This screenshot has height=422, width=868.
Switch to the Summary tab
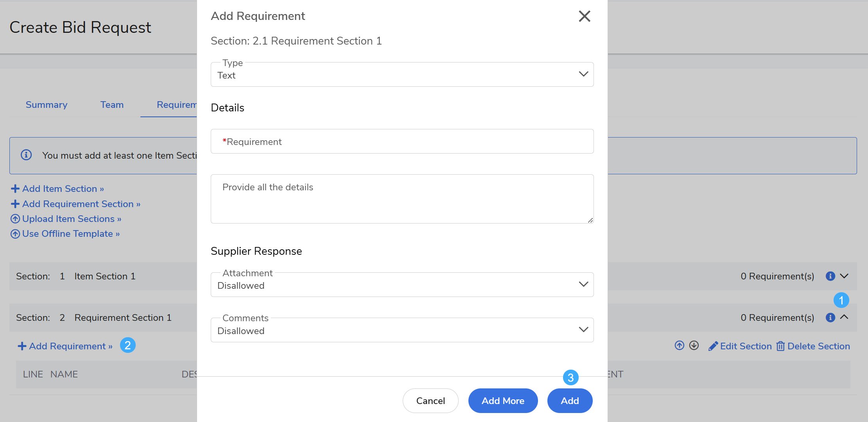(47, 105)
